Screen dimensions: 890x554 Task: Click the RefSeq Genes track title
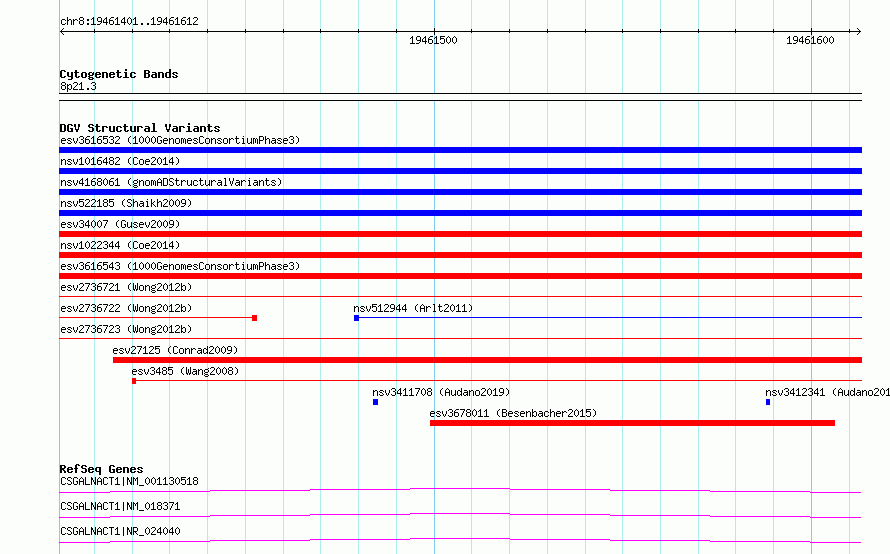coord(101,469)
